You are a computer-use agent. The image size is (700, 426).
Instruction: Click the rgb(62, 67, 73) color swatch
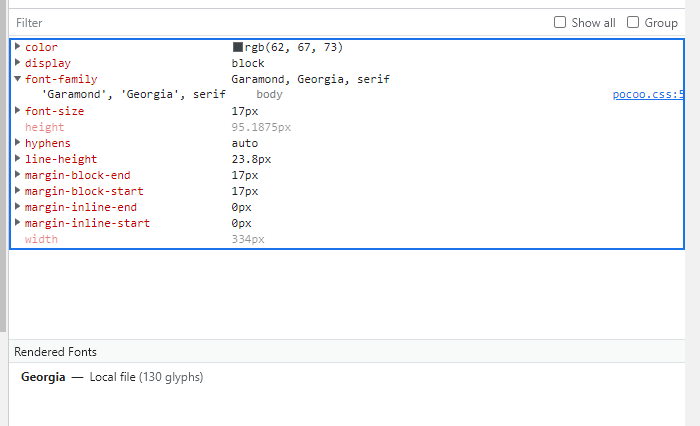coord(238,47)
